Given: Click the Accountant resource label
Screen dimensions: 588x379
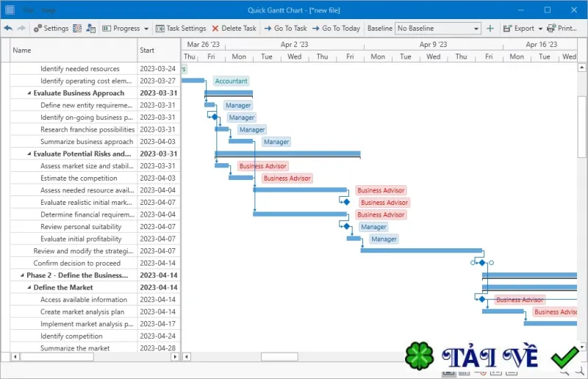Looking at the screenshot, I should coord(231,81).
